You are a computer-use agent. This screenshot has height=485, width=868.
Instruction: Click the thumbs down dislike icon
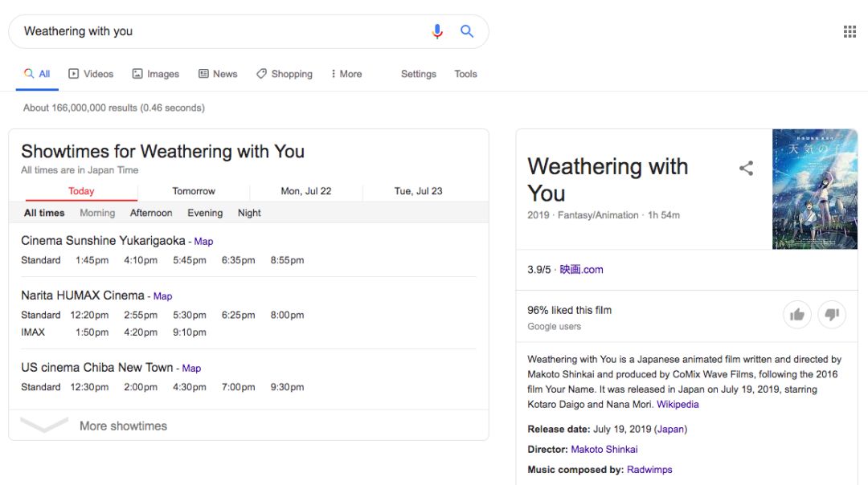point(832,314)
